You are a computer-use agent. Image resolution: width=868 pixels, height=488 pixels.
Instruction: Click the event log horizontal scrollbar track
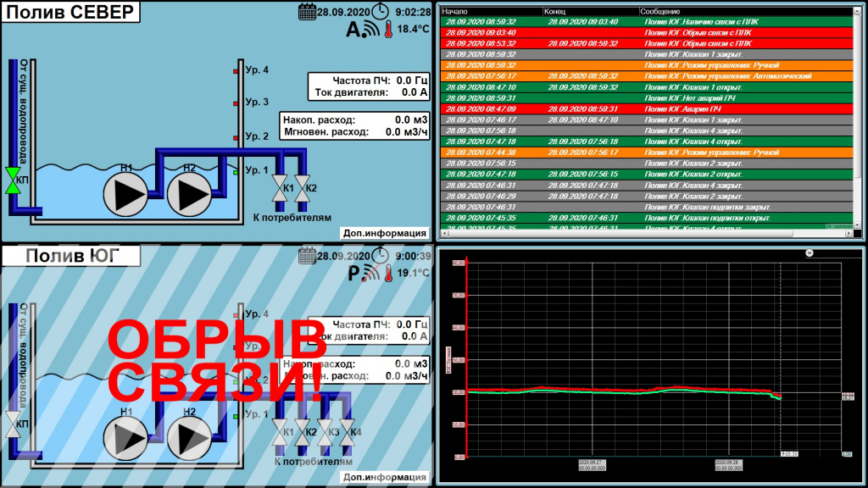click(x=647, y=234)
